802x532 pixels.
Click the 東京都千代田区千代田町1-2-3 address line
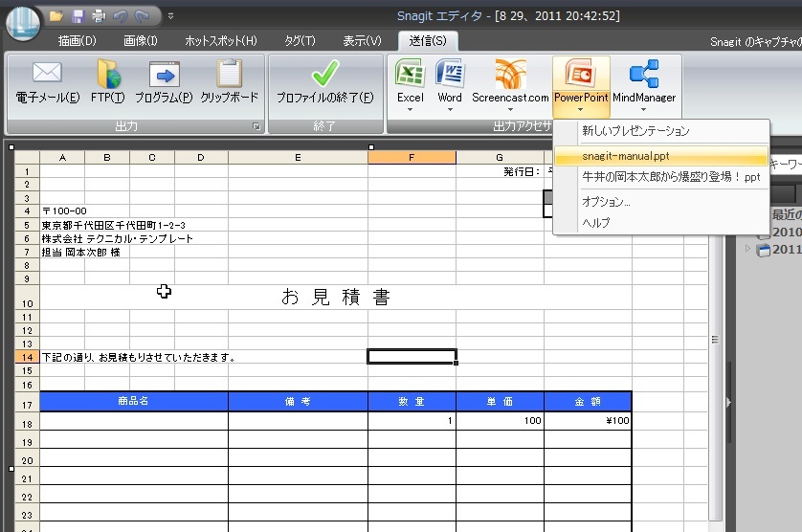114,225
